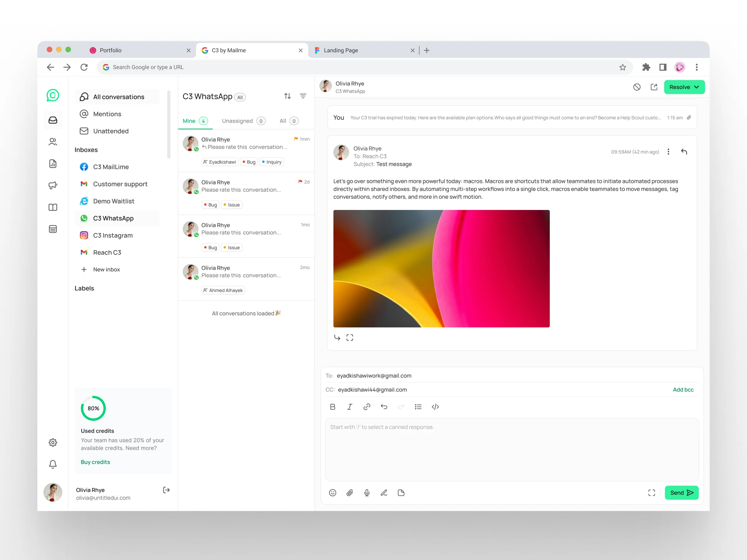Click the 80% used credits progress ring
The image size is (747, 560).
click(x=93, y=408)
